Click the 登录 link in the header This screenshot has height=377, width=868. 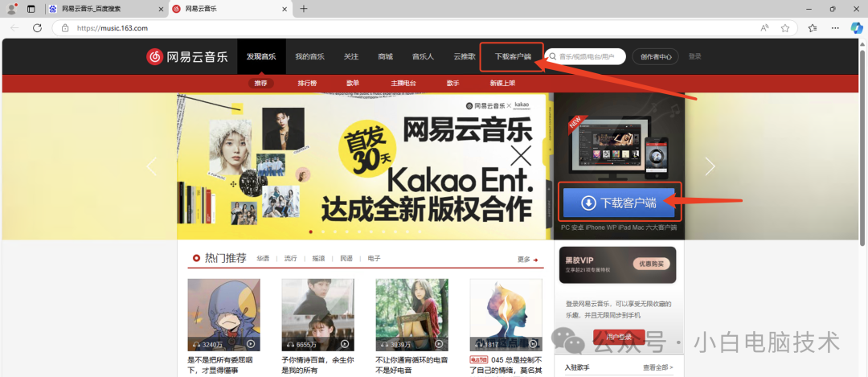(x=694, y=56)
